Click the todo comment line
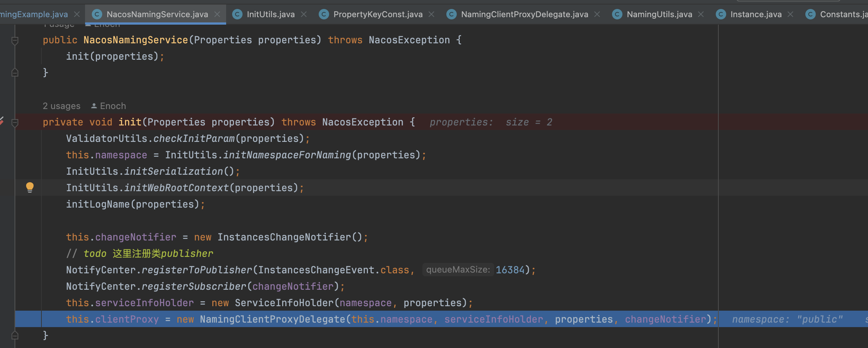This screenshot has width=868, height=348. point(140,254)
